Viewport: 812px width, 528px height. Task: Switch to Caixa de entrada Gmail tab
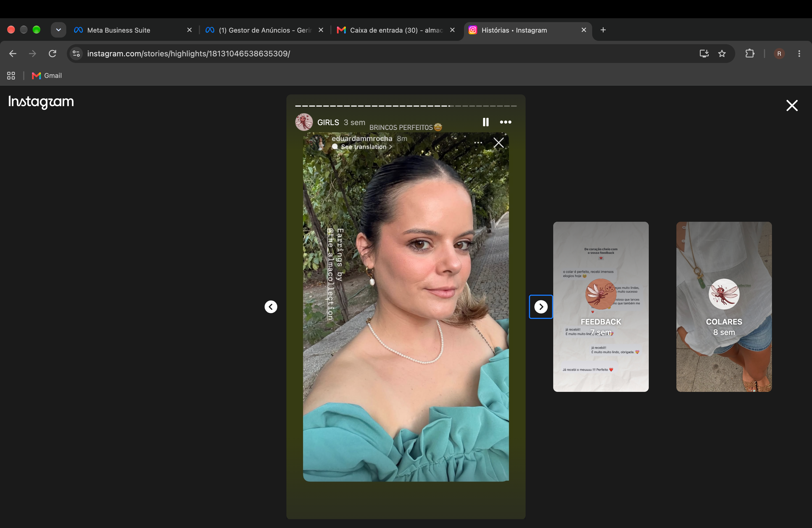(x=396, y=30)
